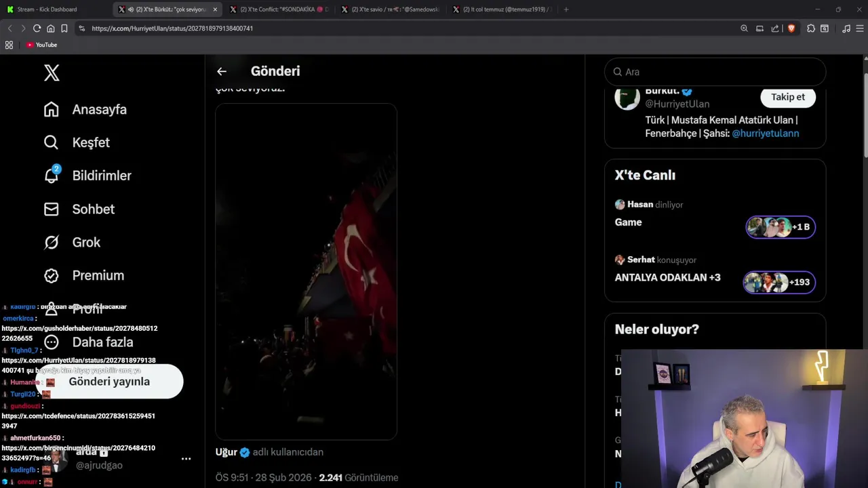Open the +193 listeners badge

pos(779,282)
